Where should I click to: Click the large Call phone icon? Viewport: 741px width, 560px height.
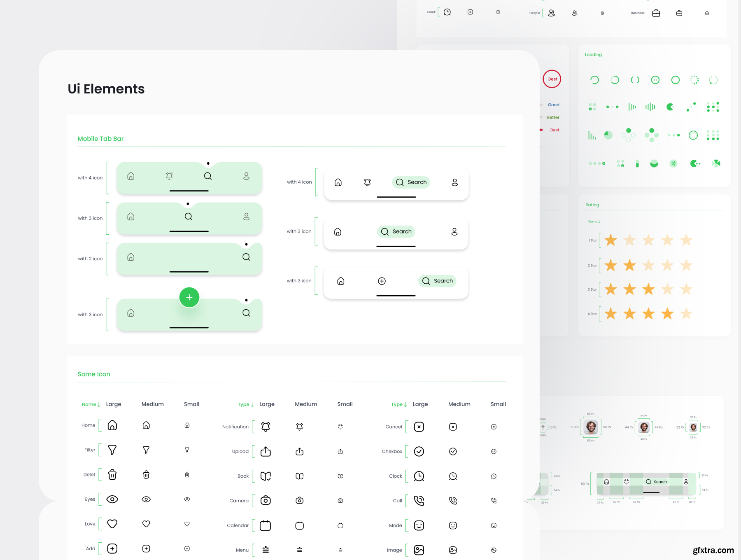click(x=419, y=501)
